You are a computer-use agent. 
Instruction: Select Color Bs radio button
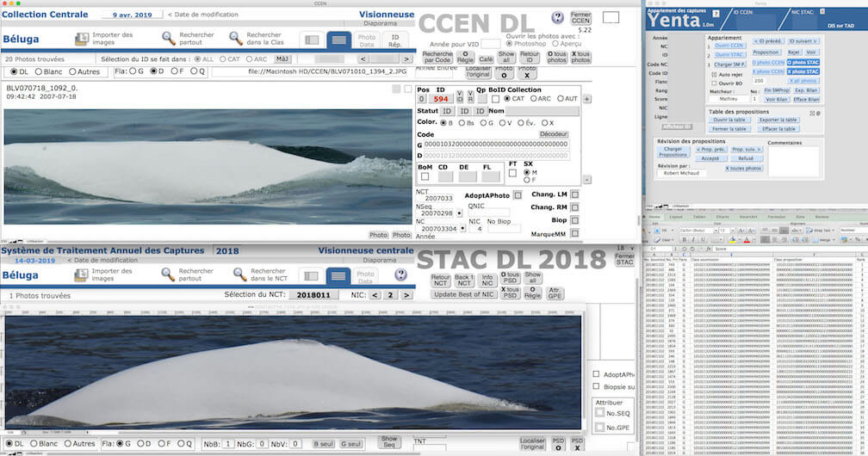(462, 123)
